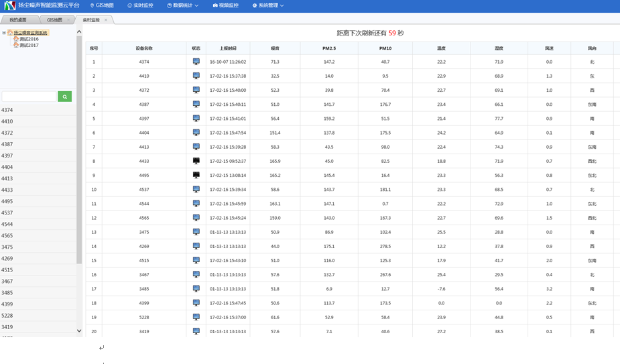Click the status icon for device 5228

[196, 317]
